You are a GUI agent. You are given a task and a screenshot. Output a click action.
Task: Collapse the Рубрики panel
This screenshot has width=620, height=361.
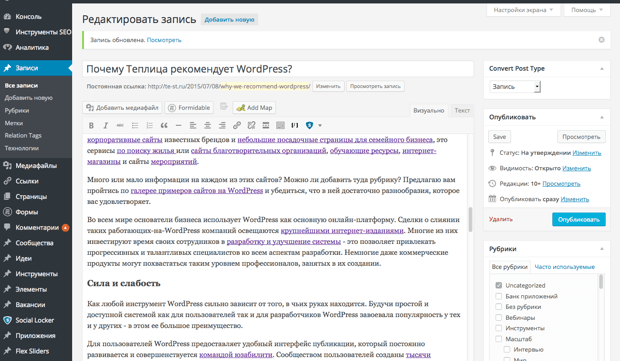pyautogui.click(x=602, y=249)
